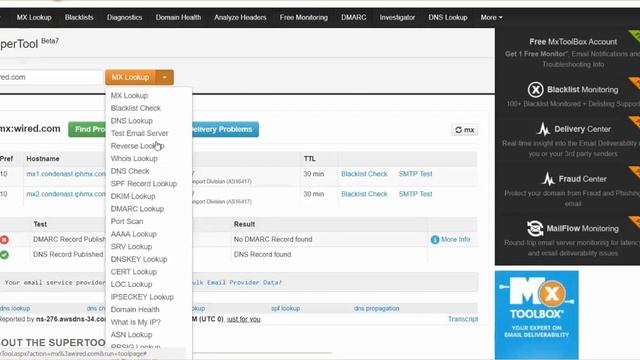
Task: Click the blue info icon beside More Info
Action: 435,240
